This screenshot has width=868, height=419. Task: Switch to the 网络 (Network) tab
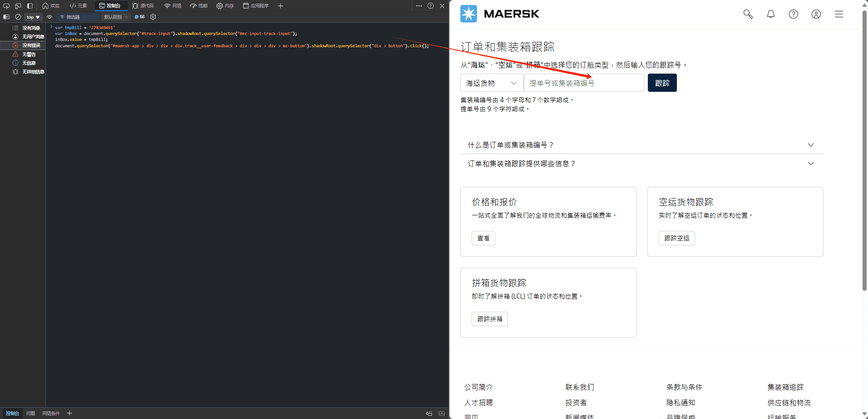(x=173, y=6)
